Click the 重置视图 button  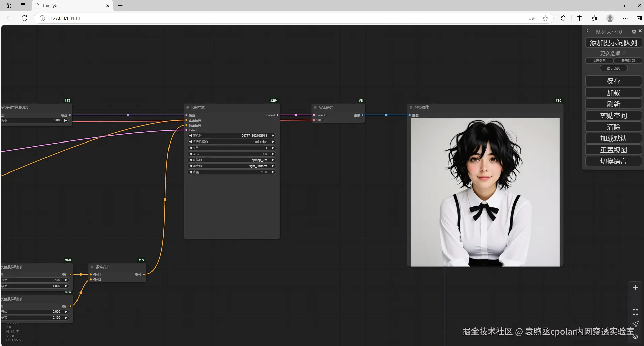[x=613, y=150]
